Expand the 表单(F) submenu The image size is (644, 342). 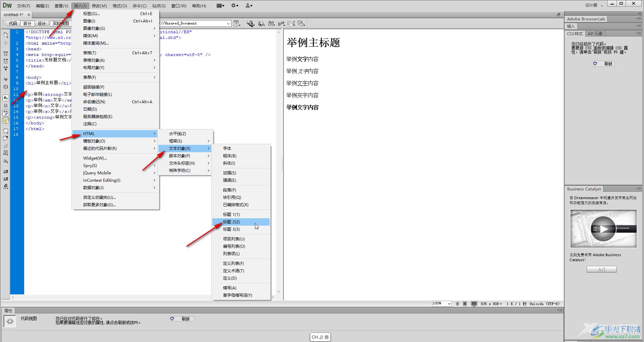pos(116,77)
